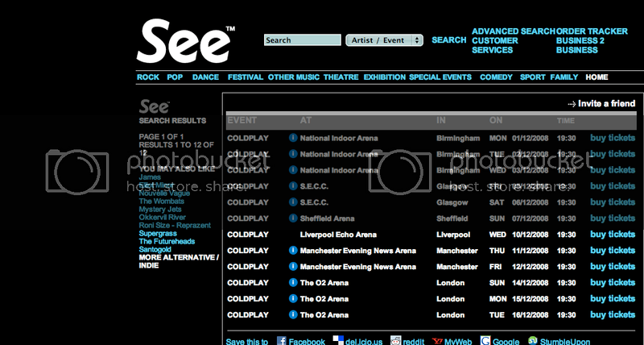
Task: Open info icon for Manchester Friday 12/12/2008 show
Action: click(x=293, y=267)
